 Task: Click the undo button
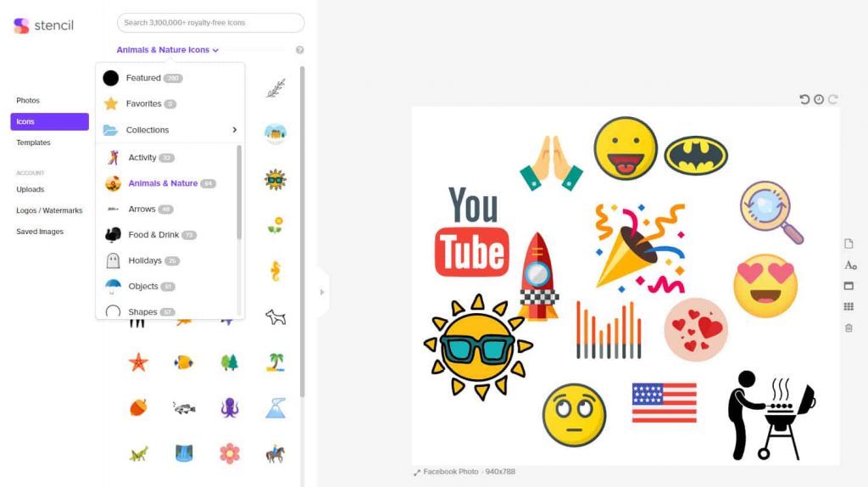[804, 99]
